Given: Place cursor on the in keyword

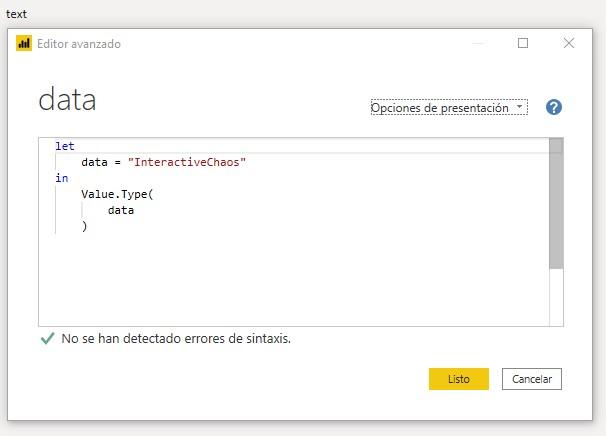Looking at the screenshot, I should 62,178.
